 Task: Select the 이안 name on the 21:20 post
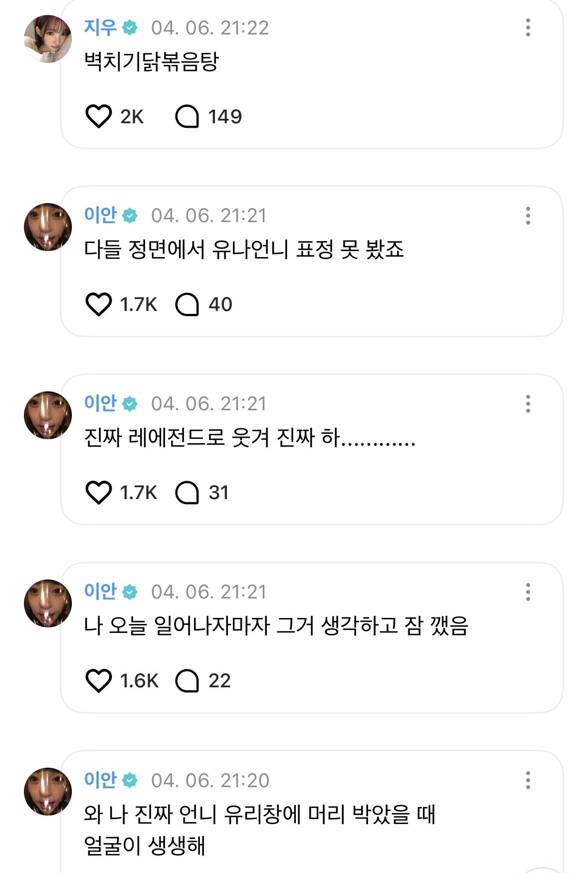[100, 780]
